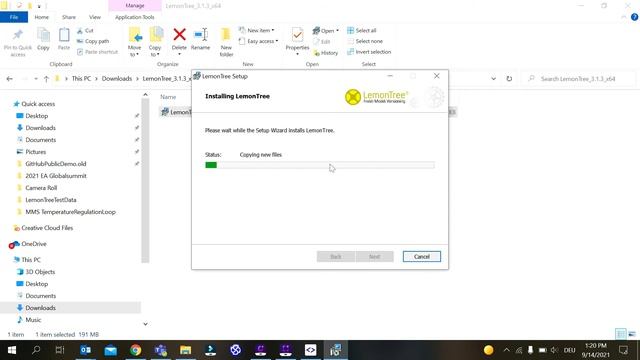The width and height of the screenshot is (640, 360).
Task: Open the Application Tools tab
Action: click(135, 17)
